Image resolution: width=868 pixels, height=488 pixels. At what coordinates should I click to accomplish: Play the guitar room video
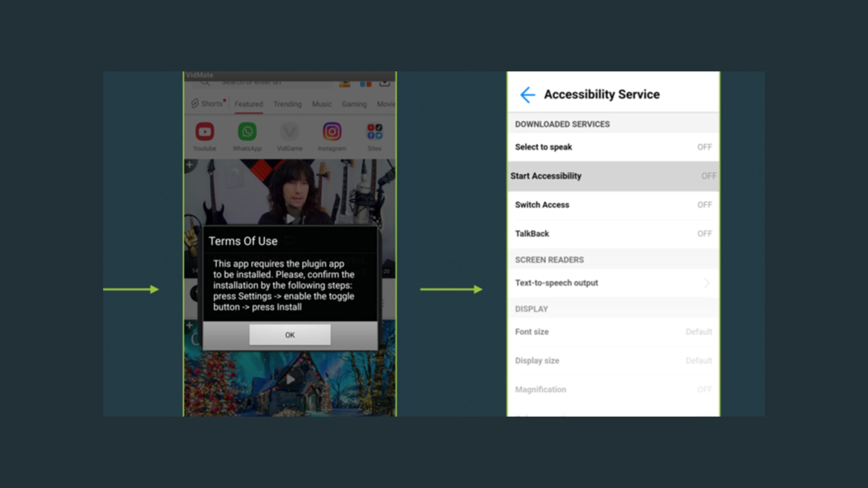[x=290, y=219]
